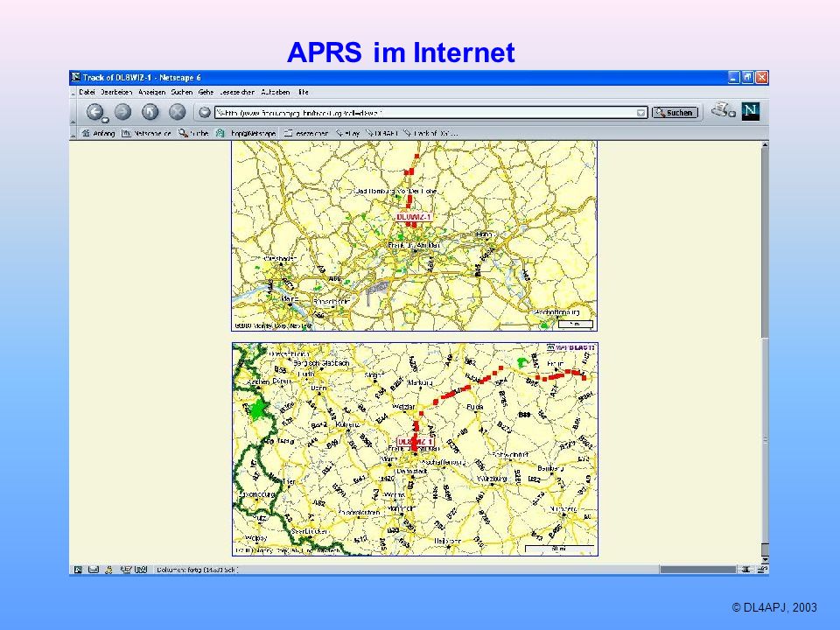This screenshot has width=840, height=630.
Task: Click the Netscape window icon in the title bar
Action: click(76, 77)
